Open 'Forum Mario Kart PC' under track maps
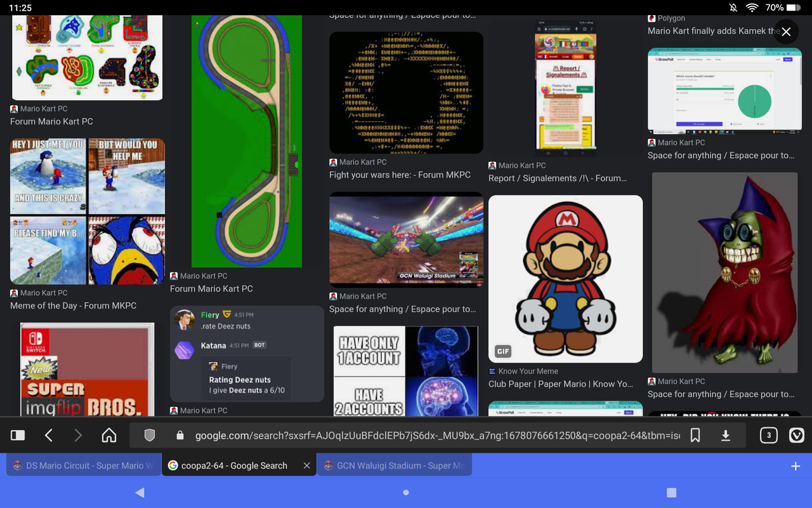The image size is (812, 508). pos(51,121)
